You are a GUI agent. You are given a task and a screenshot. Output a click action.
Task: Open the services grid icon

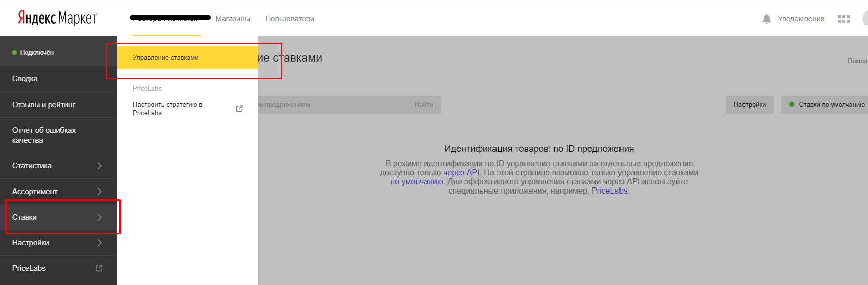pos(844,19)
